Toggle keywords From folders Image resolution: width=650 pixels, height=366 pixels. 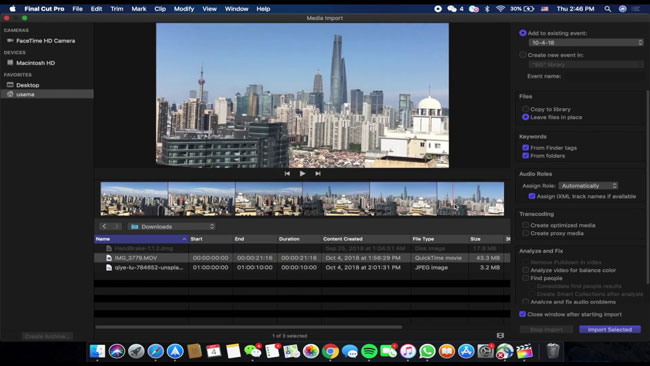click(526, 156)
